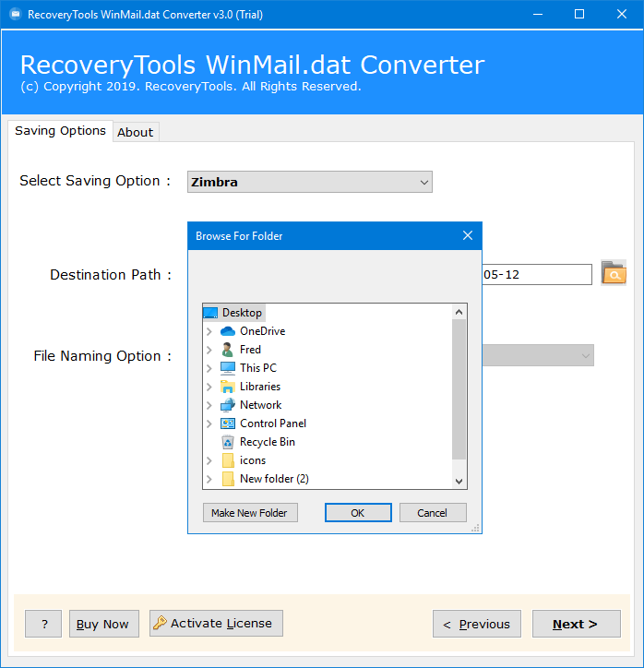The image size is (644, 668).
Task: Go back with the Previous button
Action: coord(477,624)
